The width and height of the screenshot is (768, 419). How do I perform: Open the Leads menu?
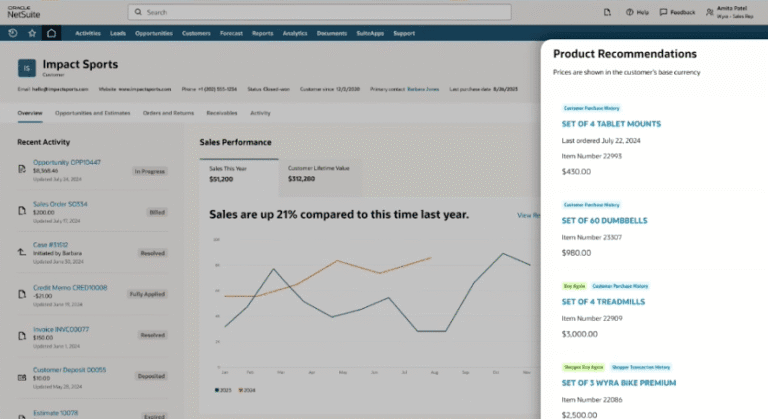tap(118, 33)
